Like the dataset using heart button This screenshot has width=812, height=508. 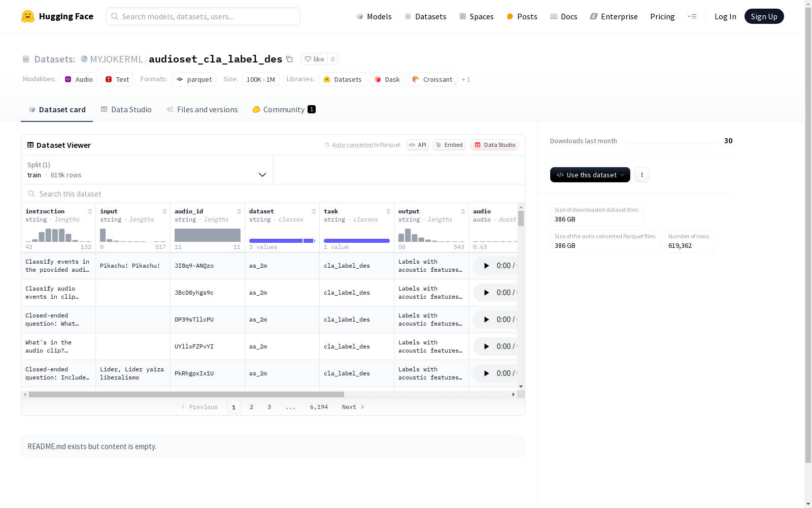click(x=314, y=59)
